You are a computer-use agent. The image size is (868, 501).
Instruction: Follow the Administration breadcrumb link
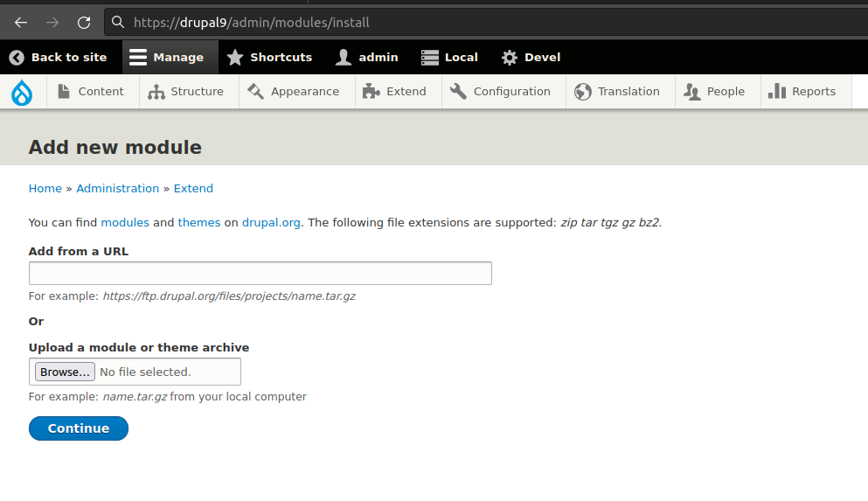click(x=117, y=188)
